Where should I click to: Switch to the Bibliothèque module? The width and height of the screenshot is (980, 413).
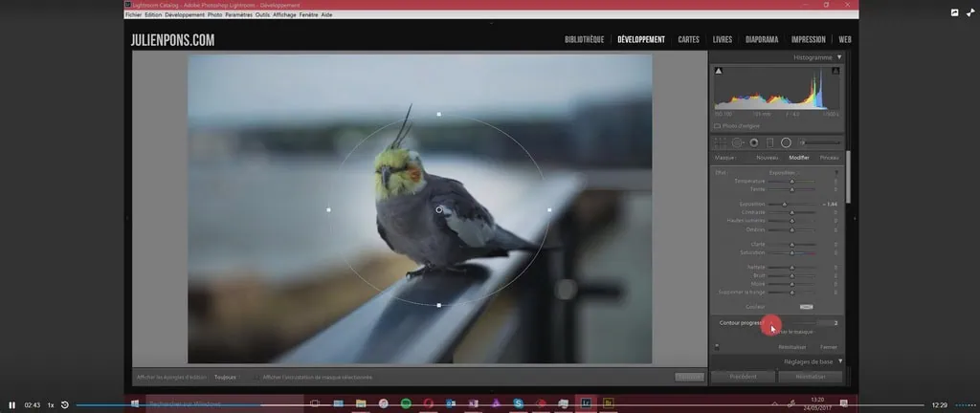click(584, 39)
